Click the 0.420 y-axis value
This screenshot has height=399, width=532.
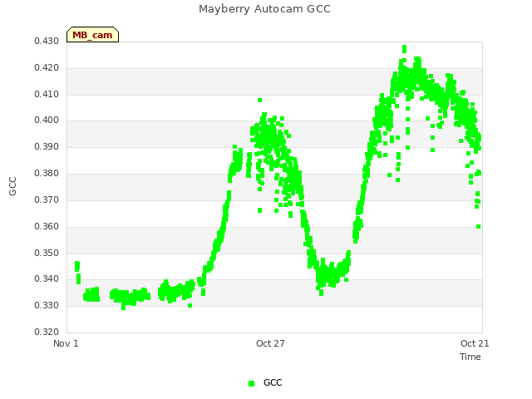point(47,68)
